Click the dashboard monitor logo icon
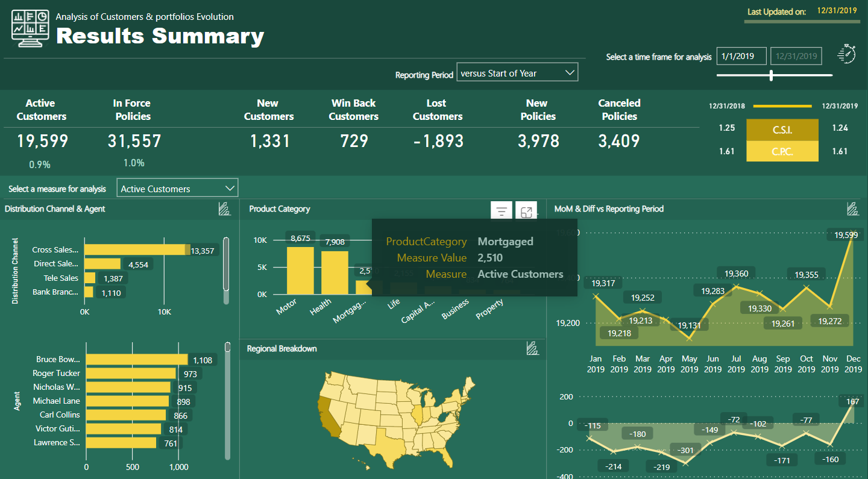This screenshot has width=868, height=479. (30, 28)
